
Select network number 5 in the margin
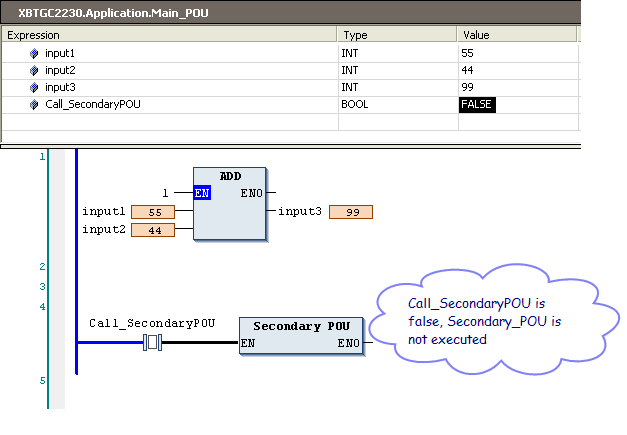[42, 380]
